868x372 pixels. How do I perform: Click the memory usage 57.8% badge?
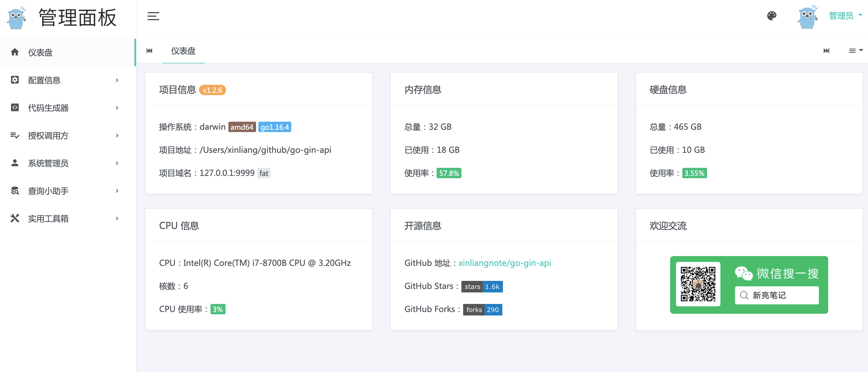pyautogui.click(x=449, y=173)
